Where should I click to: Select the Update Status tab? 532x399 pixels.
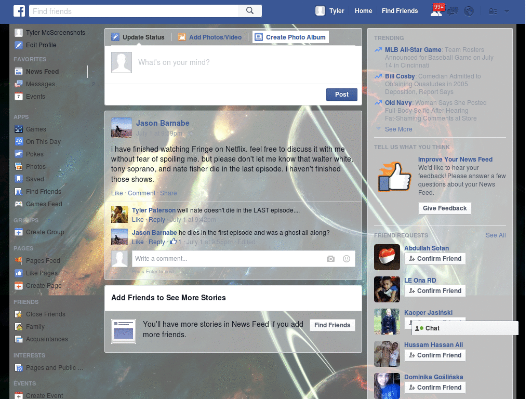[x=138, y=37]
